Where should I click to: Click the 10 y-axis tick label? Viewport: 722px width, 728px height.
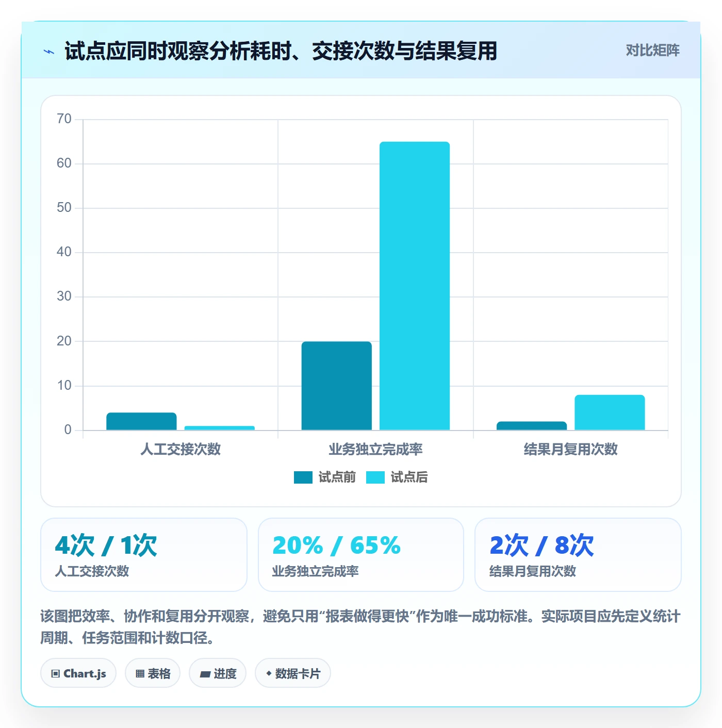[x=64, y=386]
